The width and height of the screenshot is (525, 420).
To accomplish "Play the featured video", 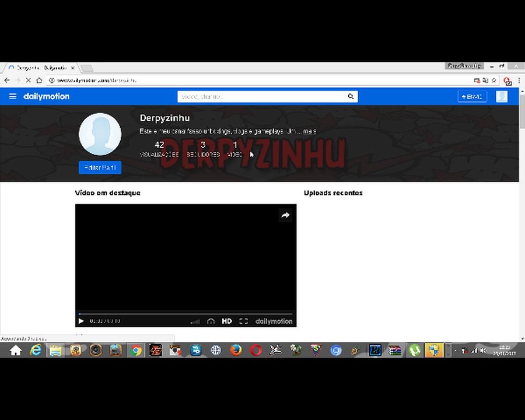I will point(81,321).
